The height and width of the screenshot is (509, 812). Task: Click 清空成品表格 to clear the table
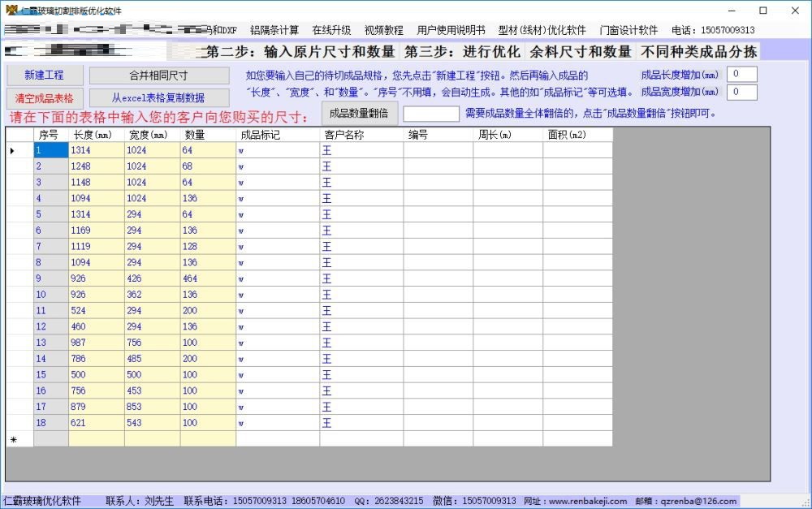click(45, 95)
